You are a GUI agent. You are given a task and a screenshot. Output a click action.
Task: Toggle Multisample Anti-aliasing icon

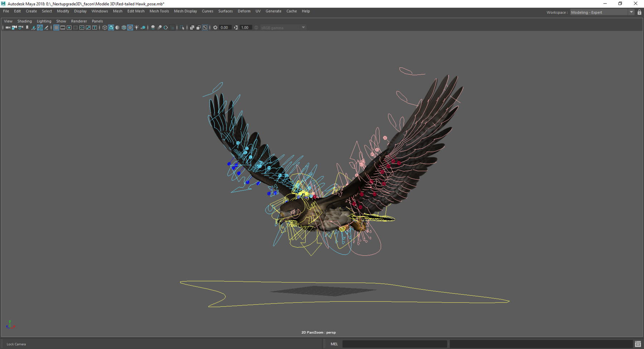pos(166,28)
